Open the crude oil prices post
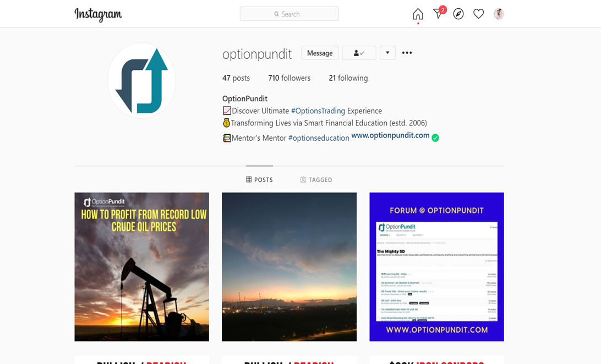 click(x=142, y=267)
